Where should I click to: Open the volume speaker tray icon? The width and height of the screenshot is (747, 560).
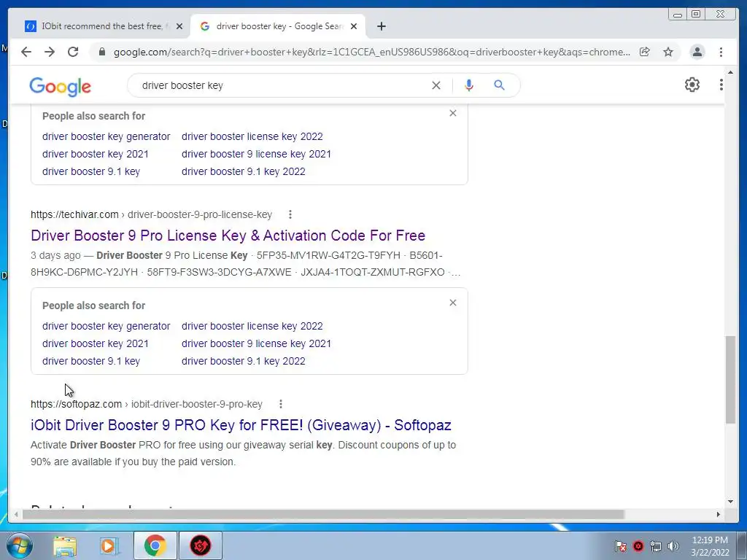pos(673,546)
